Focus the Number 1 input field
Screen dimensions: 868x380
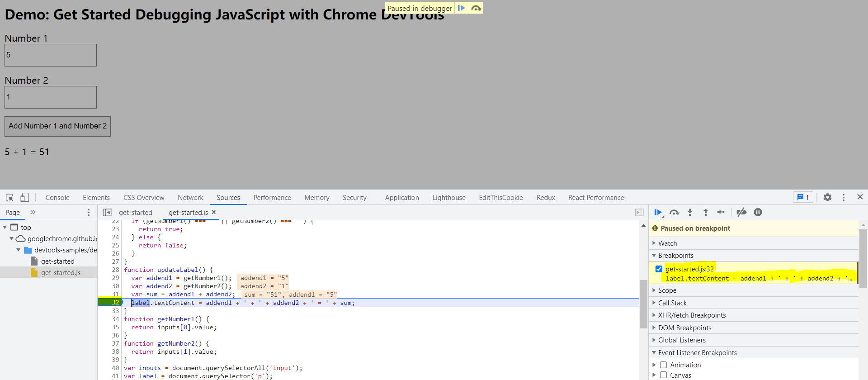(51, 55)
